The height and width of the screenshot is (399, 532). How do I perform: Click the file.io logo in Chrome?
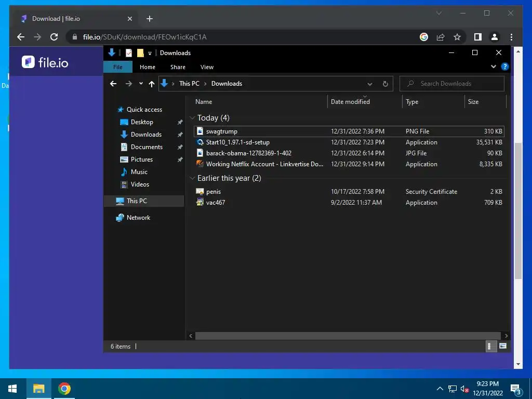pyautogui.click(x=45, y=62)
